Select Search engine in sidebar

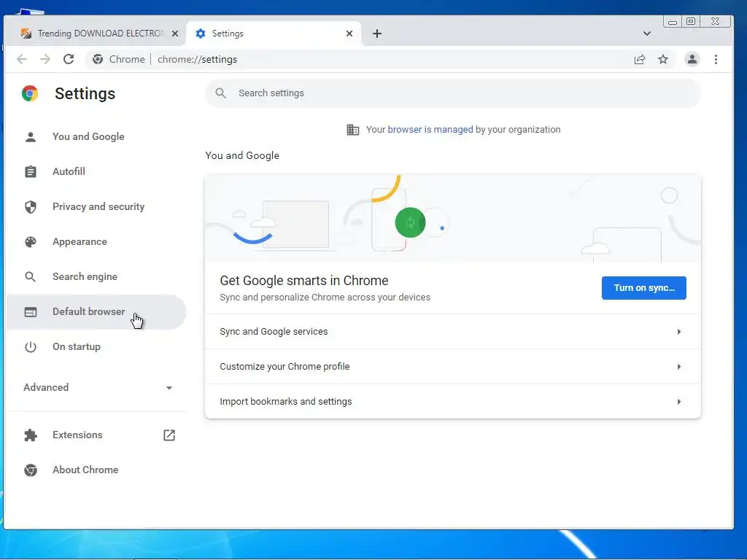point(96,276)
